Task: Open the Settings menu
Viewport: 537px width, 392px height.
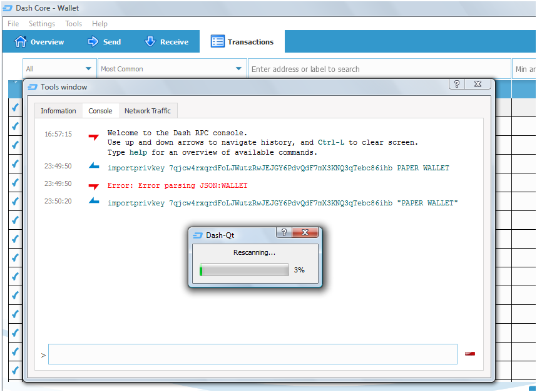Action: (x=42, y=24)
